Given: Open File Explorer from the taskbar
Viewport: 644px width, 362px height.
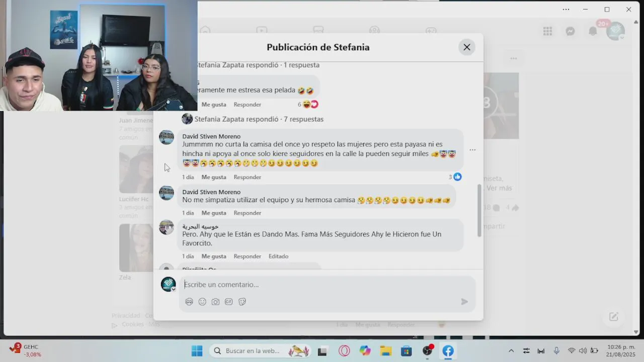Looking at the screenshot, I should coord(385,351).
